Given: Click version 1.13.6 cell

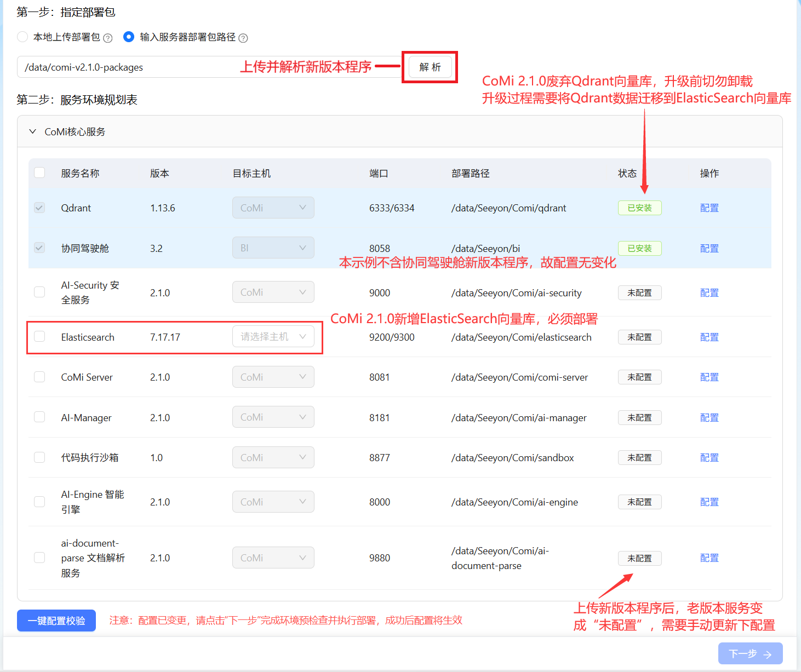Looking at the screenshot, I should [163, 208].
